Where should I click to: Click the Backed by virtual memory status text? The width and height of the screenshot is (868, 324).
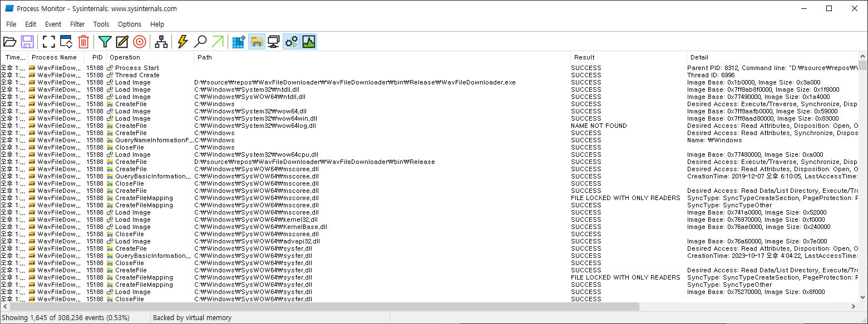pos(192,318)
